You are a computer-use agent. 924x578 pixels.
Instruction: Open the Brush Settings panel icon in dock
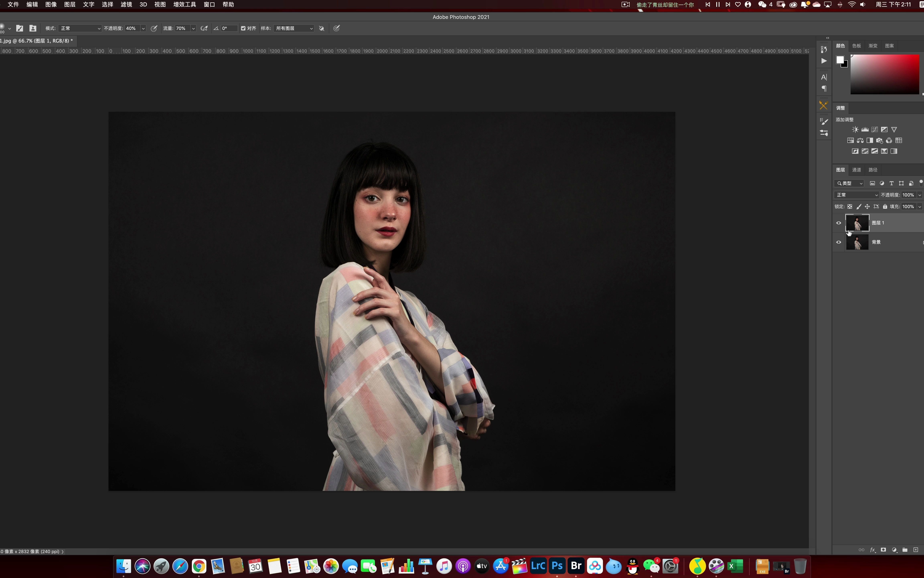pos(824,122)
